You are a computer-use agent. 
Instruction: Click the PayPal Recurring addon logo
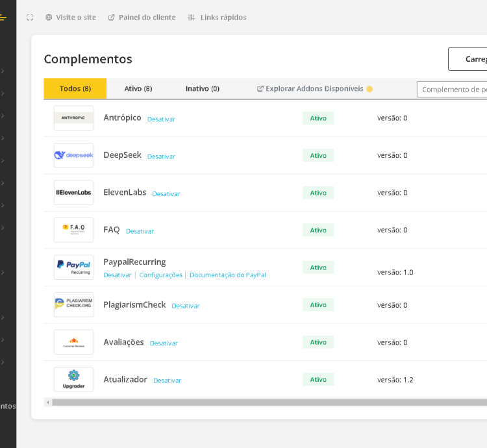pyautogui.click(x=73, y=268)
